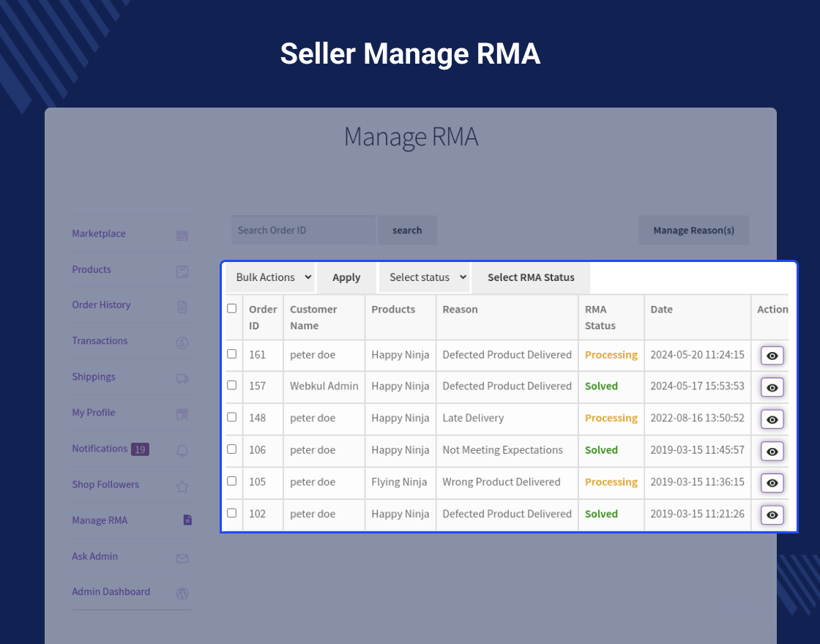Click the Manage Reason(s) button
Viewport: 820px width, 644px height.
pos(693,230)
